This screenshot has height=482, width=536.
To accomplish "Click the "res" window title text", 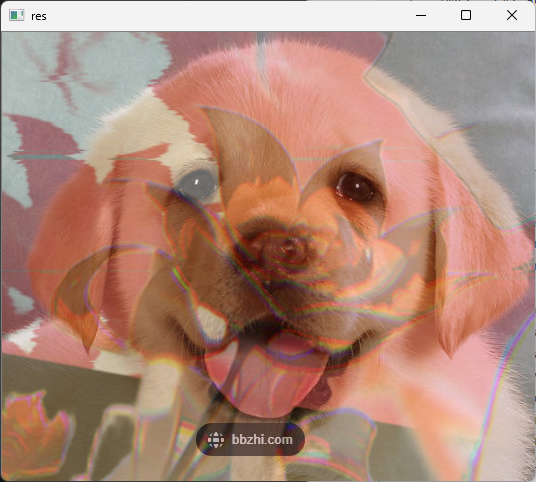I will point(39,16).
